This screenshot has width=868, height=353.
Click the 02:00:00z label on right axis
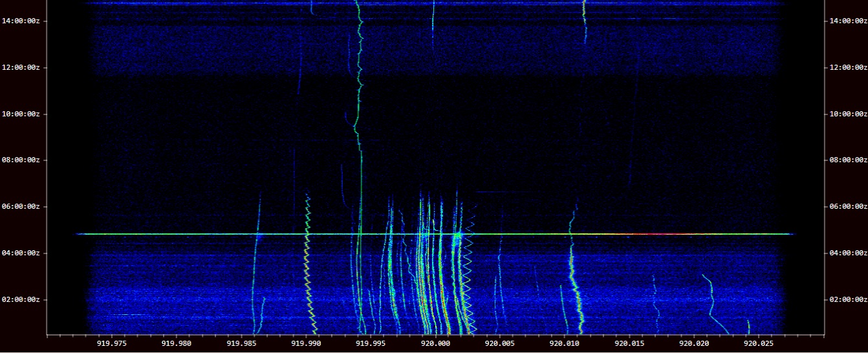[x=849, y=299]
